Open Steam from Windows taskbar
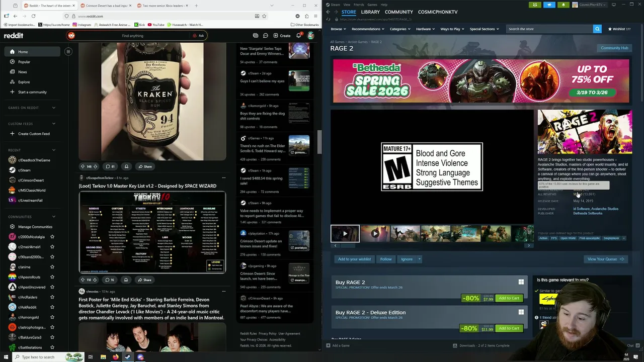 128,357
